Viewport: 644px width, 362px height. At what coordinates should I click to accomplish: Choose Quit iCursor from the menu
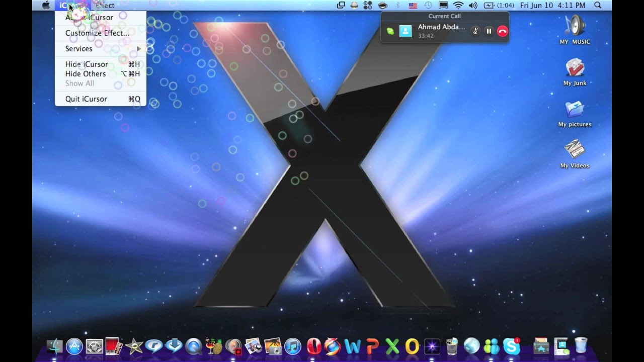101,99
